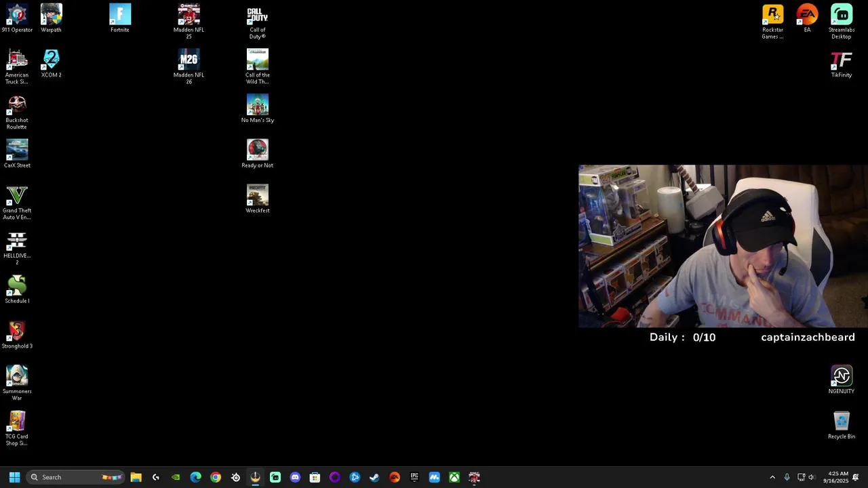Select the HELLDIVERS 2 desktop icon

click(17, 248)
